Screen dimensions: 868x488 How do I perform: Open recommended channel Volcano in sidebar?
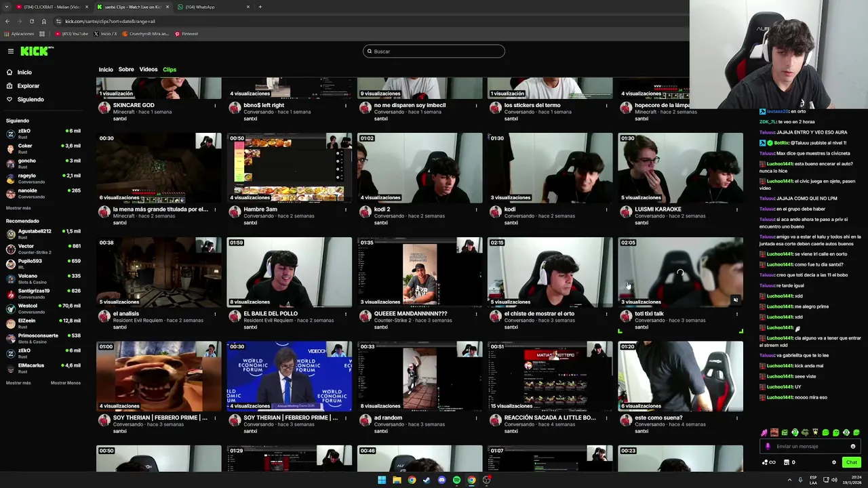click(43, 279)
